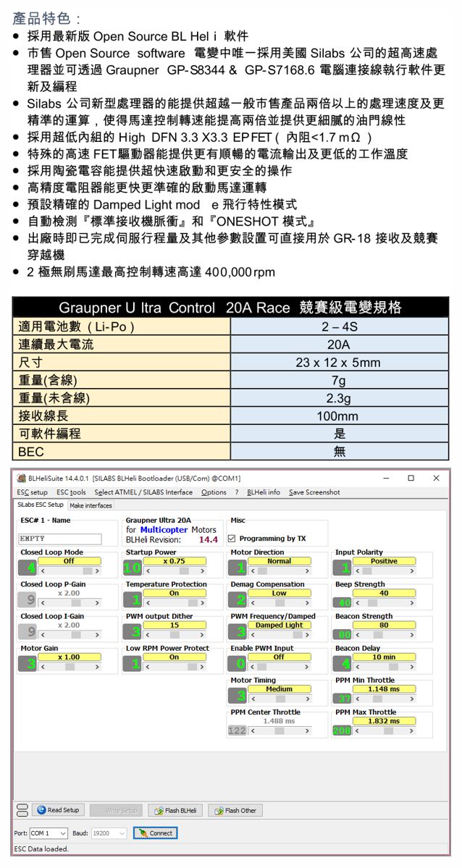Click the Startup Power number badge 10
This screenshot has width=462, height=868.
pyautogui.click(x=132, y=568)
